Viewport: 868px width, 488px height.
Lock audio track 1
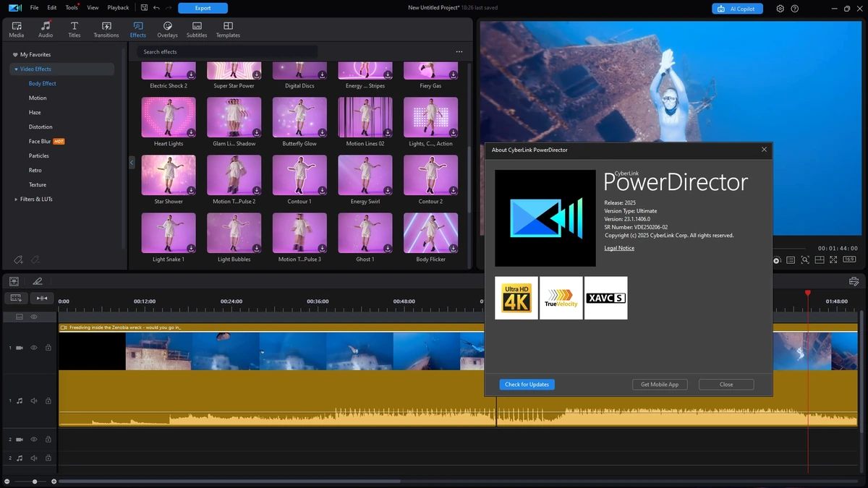coord(48,401)
